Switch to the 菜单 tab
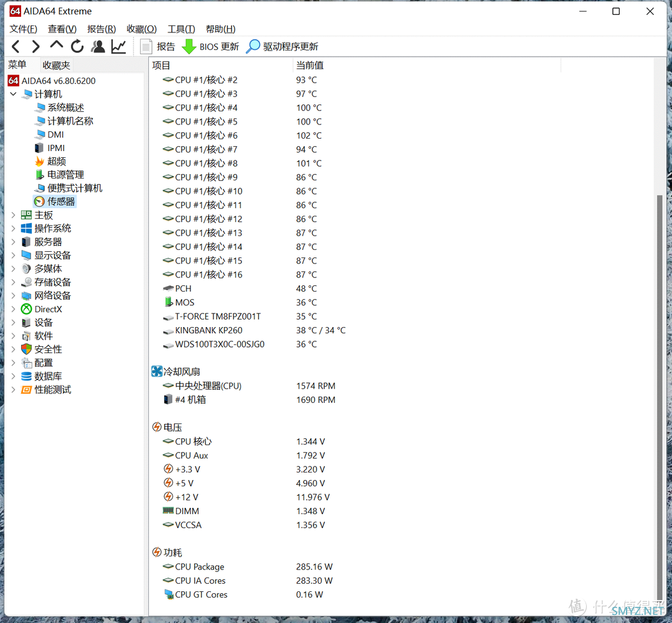 point(17,65)
